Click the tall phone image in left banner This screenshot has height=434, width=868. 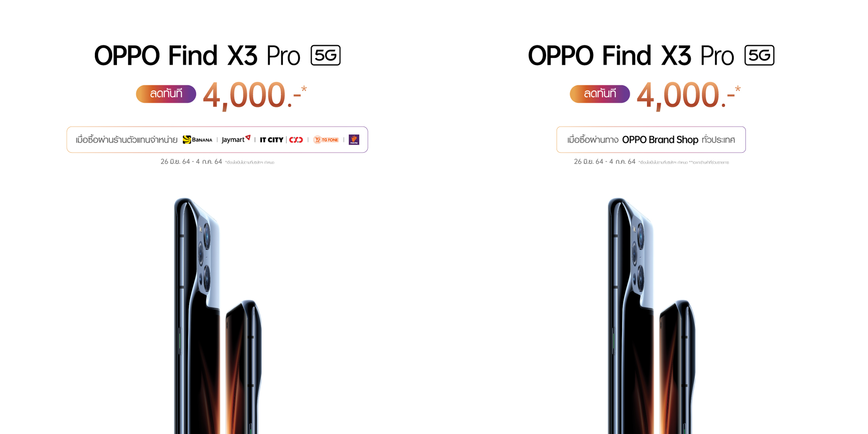tap(197, 316)
